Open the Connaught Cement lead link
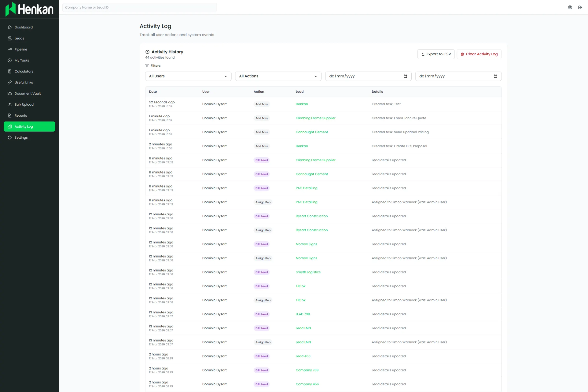The image size is (588, 392). 311,132
